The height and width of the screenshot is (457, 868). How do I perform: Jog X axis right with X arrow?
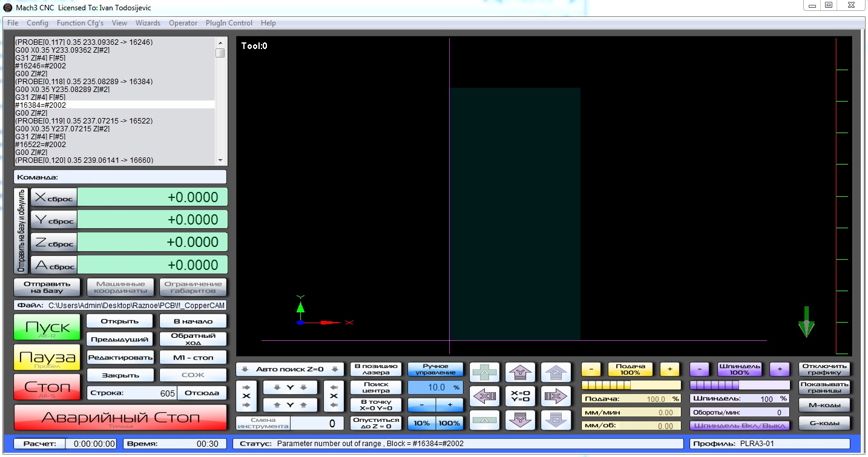[556, 396]
